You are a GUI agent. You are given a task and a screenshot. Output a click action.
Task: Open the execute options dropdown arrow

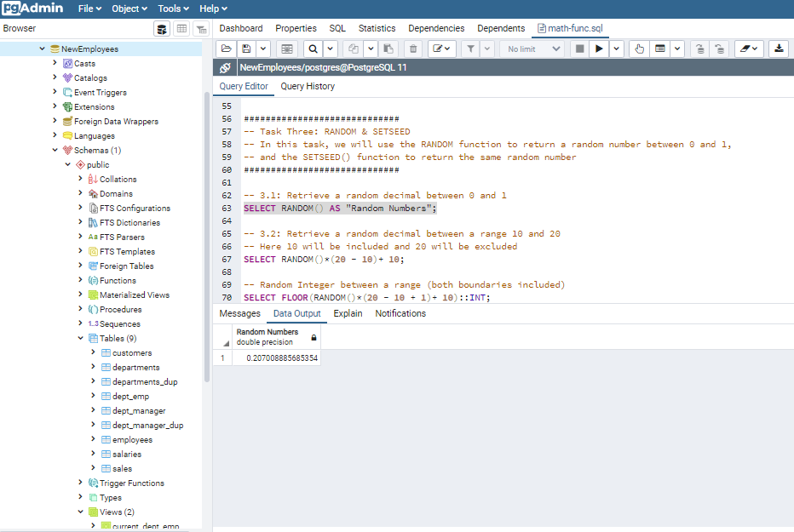pos(617,49)
